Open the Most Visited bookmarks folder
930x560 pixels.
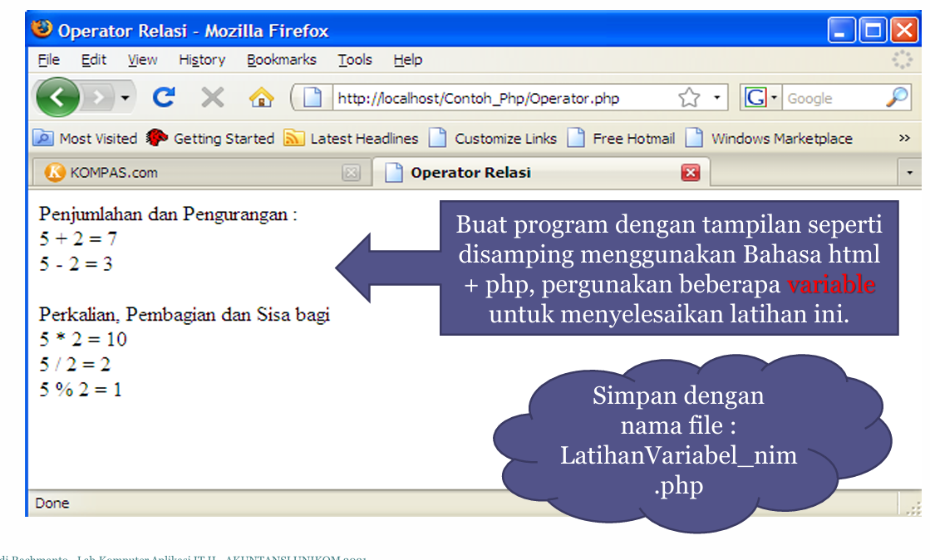(85, 138)
